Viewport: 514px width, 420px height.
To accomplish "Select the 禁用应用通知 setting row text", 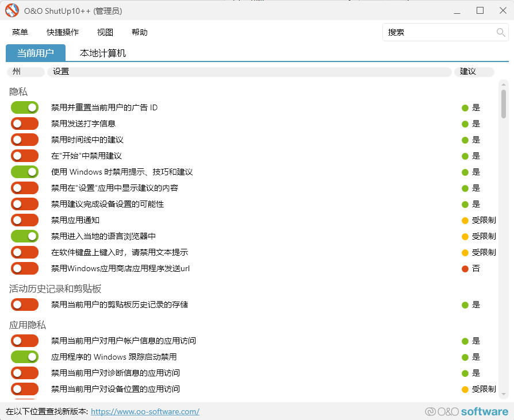I will 75,220.
